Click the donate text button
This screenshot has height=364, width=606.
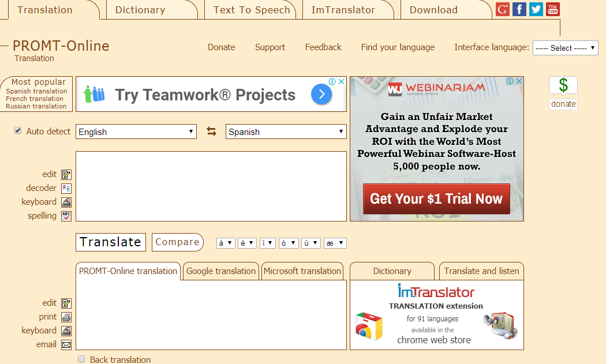563,104
